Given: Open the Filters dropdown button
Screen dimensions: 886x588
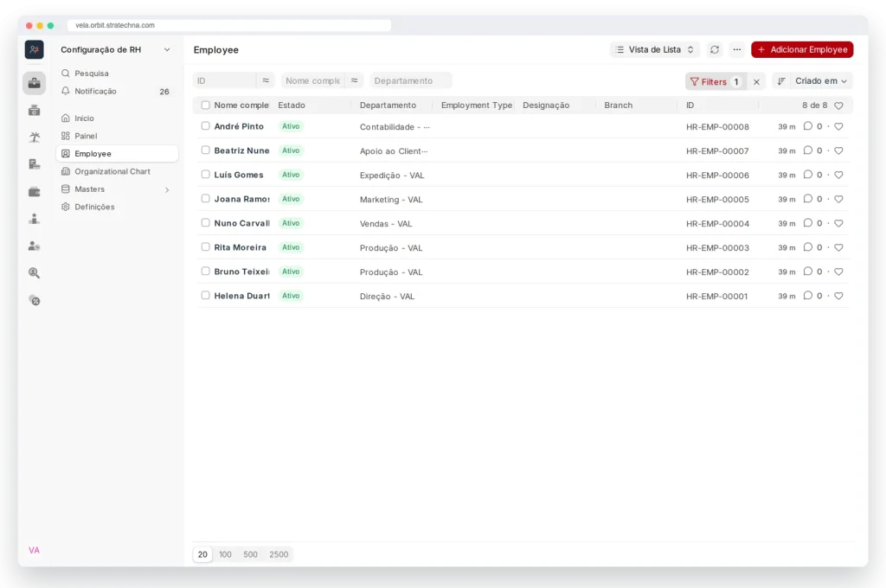Looking at the screenshot, I should pos(716,82).
